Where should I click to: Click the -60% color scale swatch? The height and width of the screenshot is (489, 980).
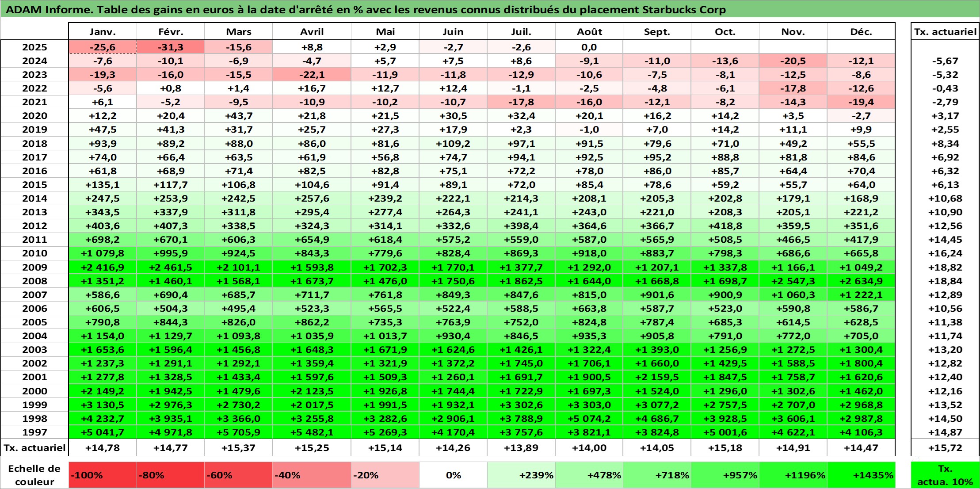238,475
